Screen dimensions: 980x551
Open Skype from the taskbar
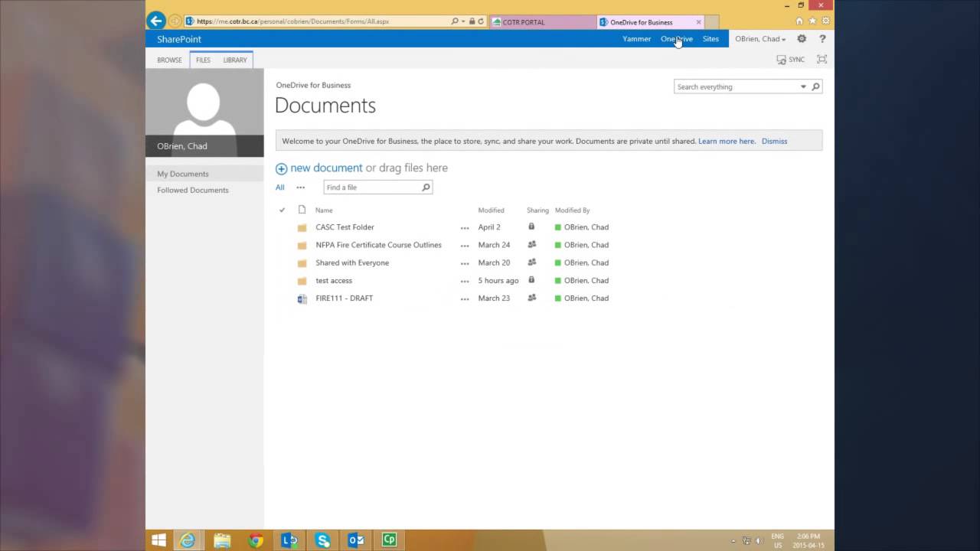322,540
